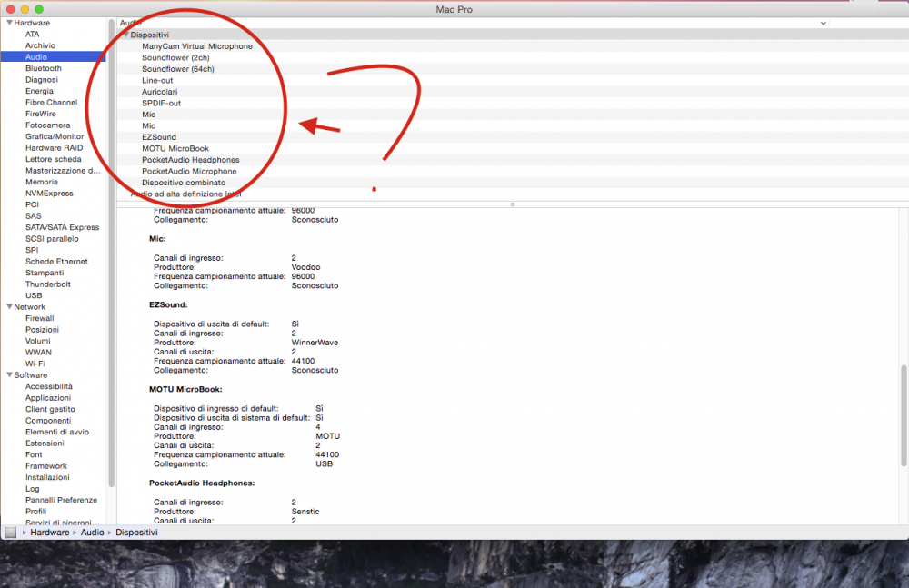Image resolution: width=909 pixels, height=588 pixels.
Task: Select WWAN under Network
Action: (38, 353)
